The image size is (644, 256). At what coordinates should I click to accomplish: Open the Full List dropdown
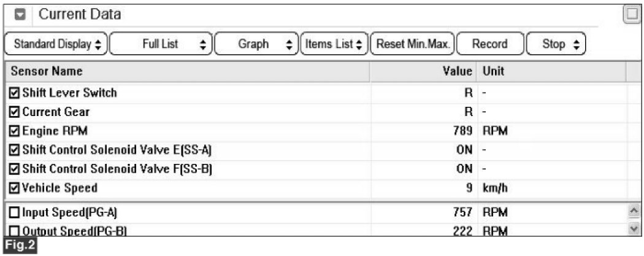[x=161, y=44]
